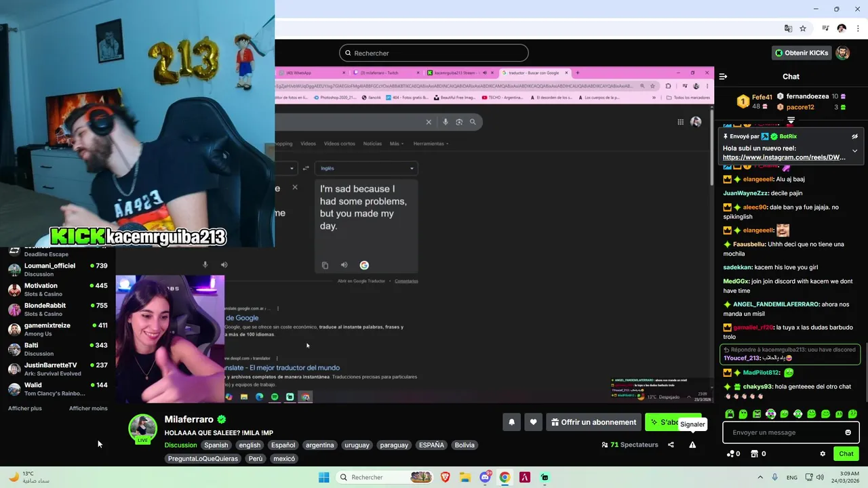
Task: Collapse the chat panel with the arrow icon
Action: 723,77
